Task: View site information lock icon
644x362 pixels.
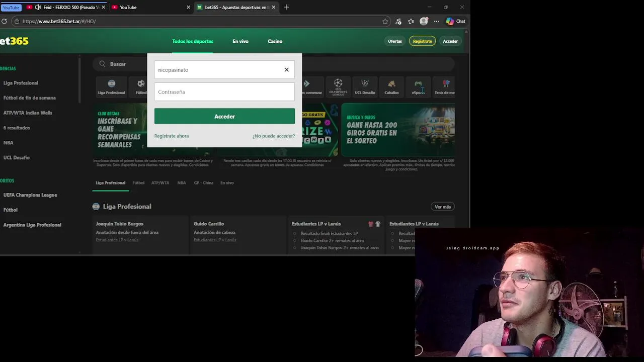Action: pyautogui.click(x=17, y=21)
